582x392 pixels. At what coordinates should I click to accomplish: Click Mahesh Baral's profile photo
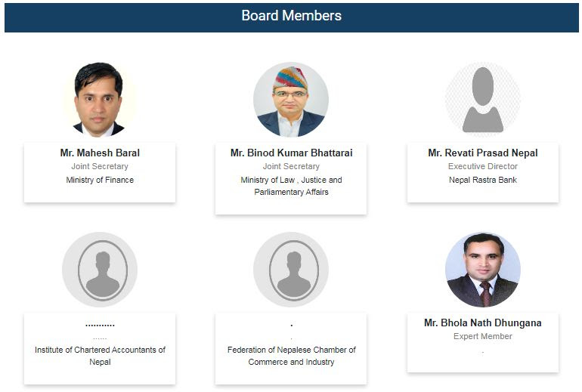click(x=99, y=99)
